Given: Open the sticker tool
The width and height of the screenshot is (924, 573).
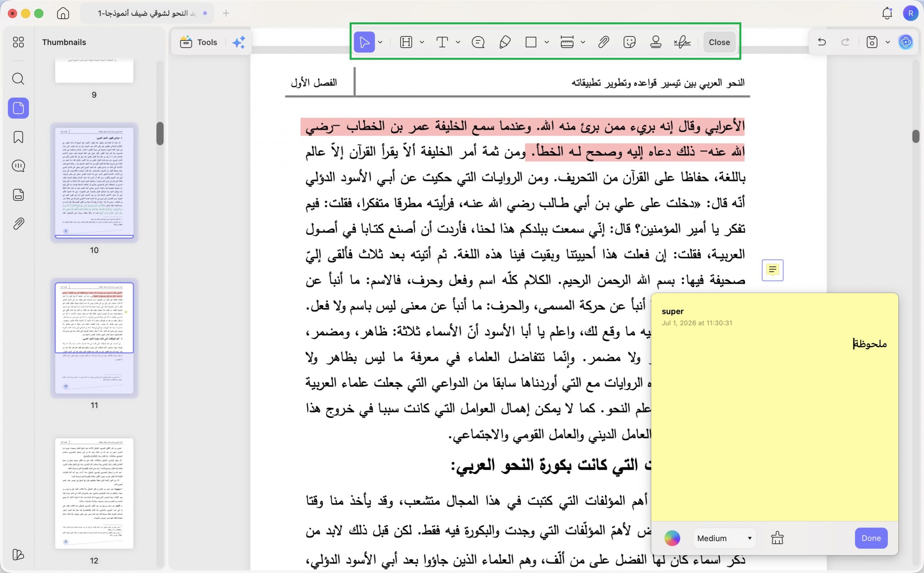Looking at the screenshot, I should tap(629, 42).
